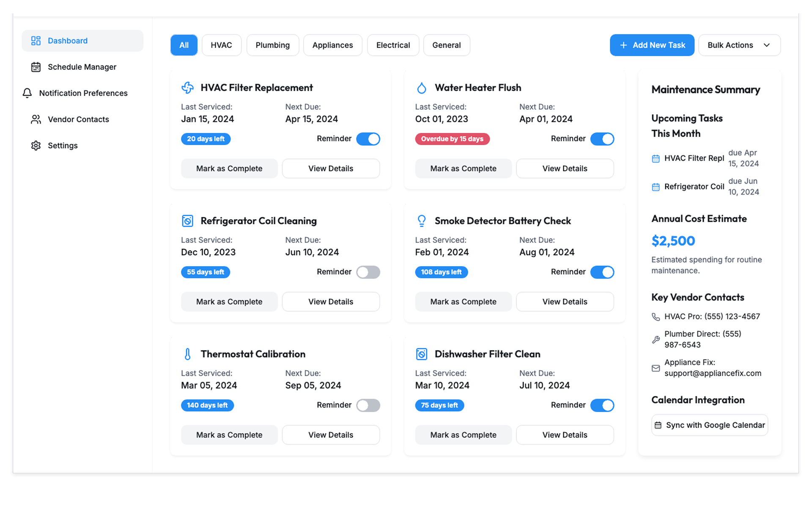The image size is (812, 528).
Task: Click the bell icon for Notification Preferences
Action: [x=27, y=93]
